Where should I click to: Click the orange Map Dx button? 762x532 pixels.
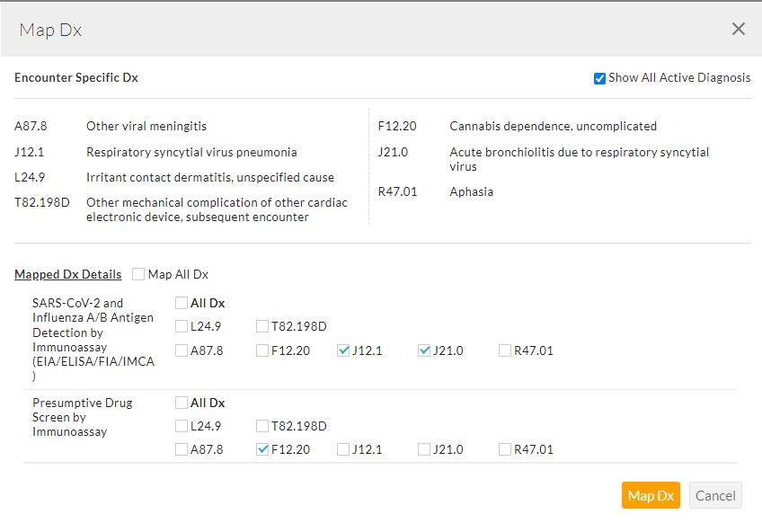(x=651, y=496)
